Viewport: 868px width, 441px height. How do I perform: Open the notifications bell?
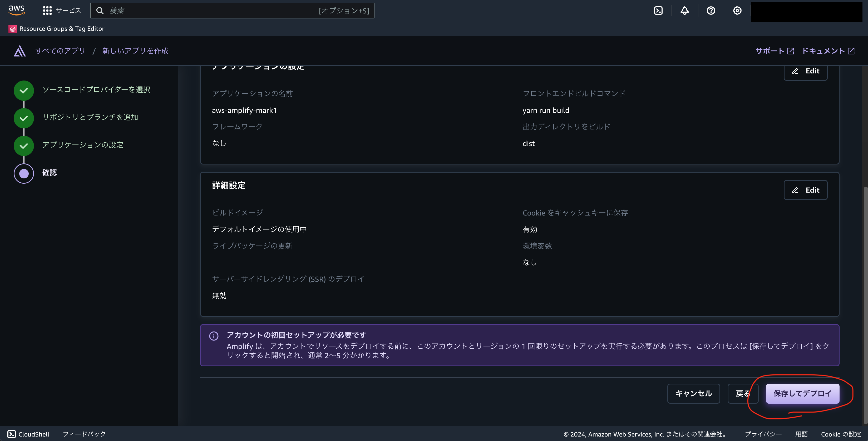[684, 11]
